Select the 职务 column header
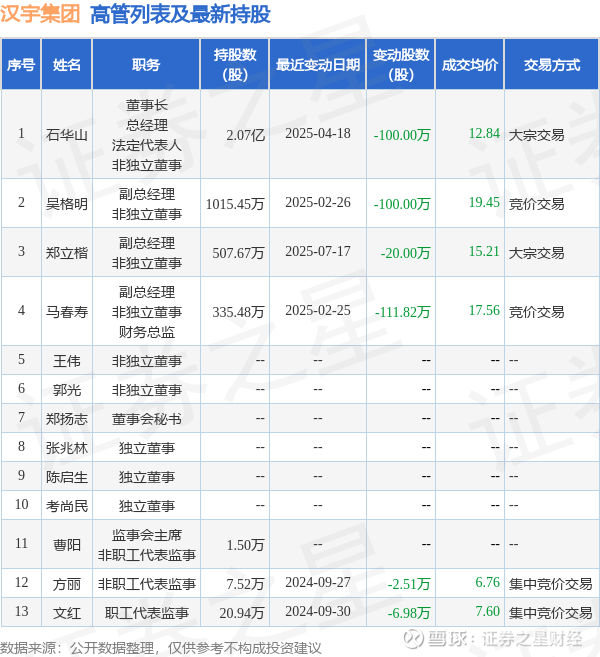The image size is (600, 657). tap(146, 65)
